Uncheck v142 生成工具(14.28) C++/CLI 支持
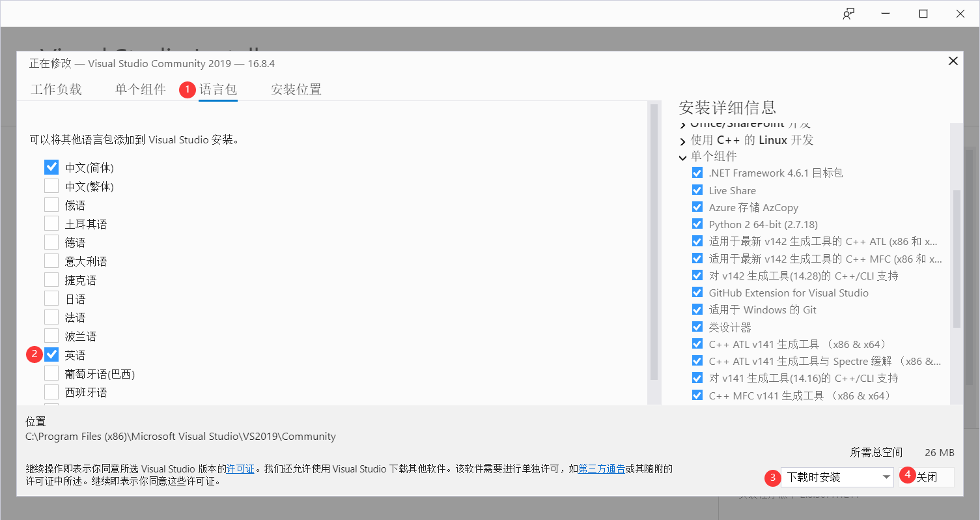Screen dimensions: 980x520 point(697,276)
